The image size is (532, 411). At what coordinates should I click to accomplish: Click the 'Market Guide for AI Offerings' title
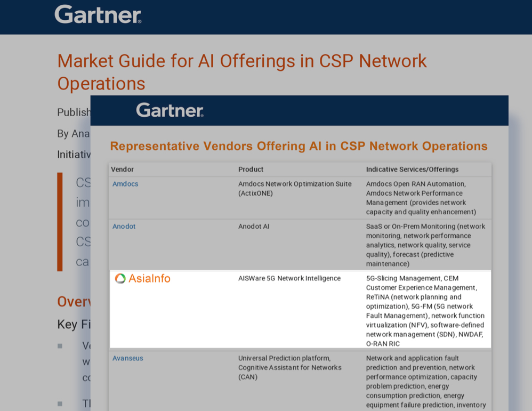pyautogui.click(x=242, y=72)
